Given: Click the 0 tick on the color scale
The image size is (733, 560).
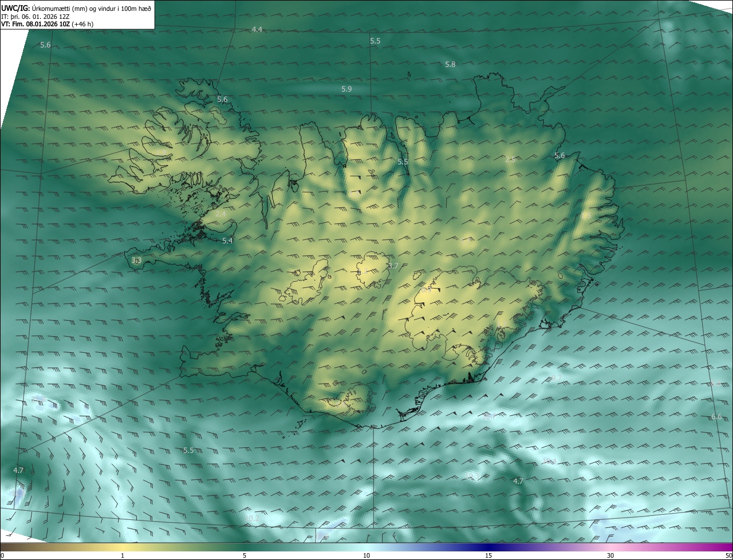Looking at the screenshot, I should (2, 555).
